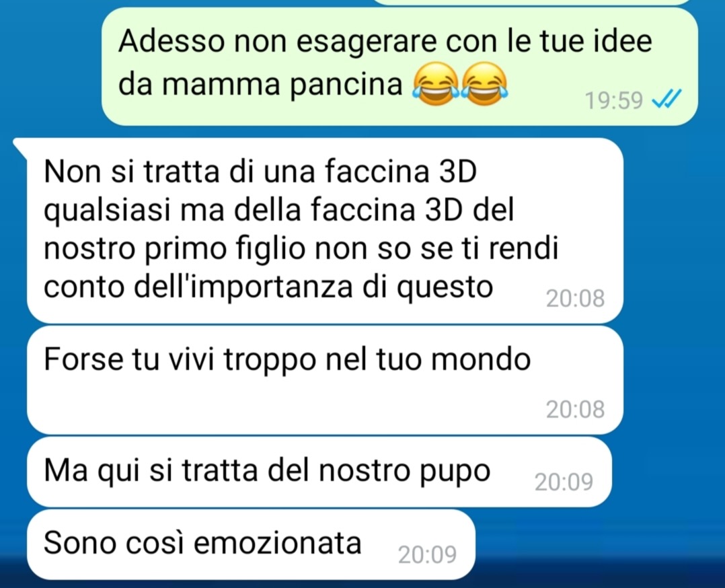Screen dimensions: 725x588
Task: Click the word 'mondo' in third bubble
Action: click(x=481, y=359)
